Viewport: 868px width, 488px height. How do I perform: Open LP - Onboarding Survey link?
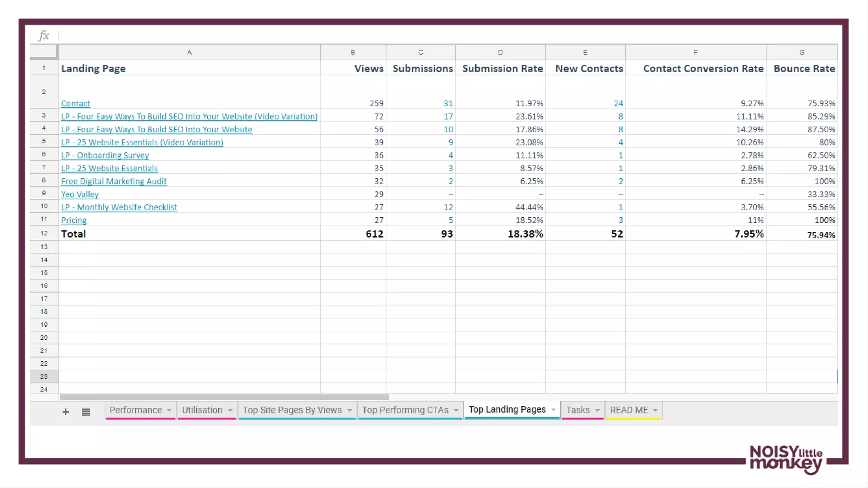pos(105,155)
